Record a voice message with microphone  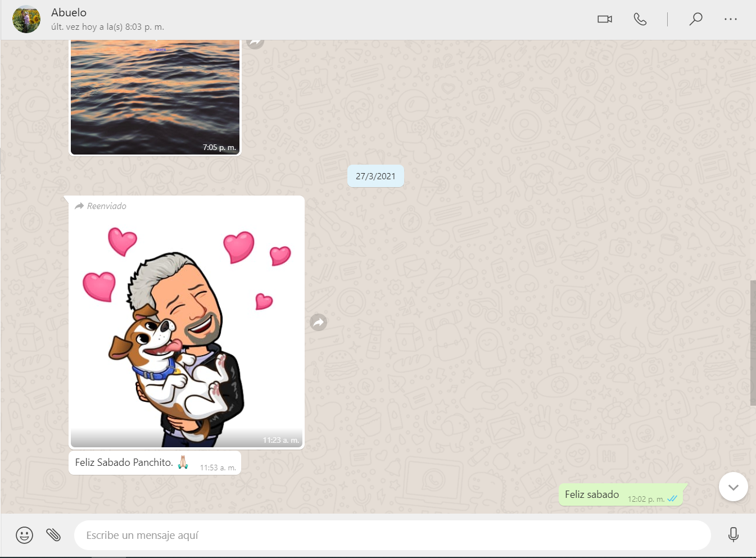733,534
